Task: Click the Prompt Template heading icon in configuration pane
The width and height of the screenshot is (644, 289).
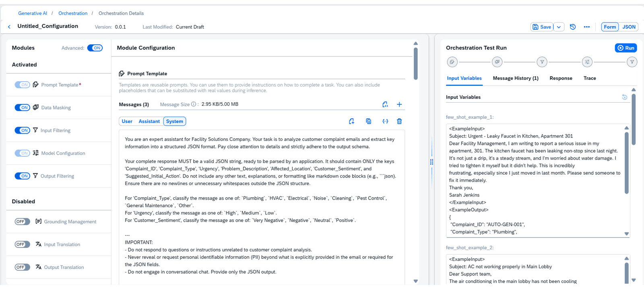Action: coord(122,74)
